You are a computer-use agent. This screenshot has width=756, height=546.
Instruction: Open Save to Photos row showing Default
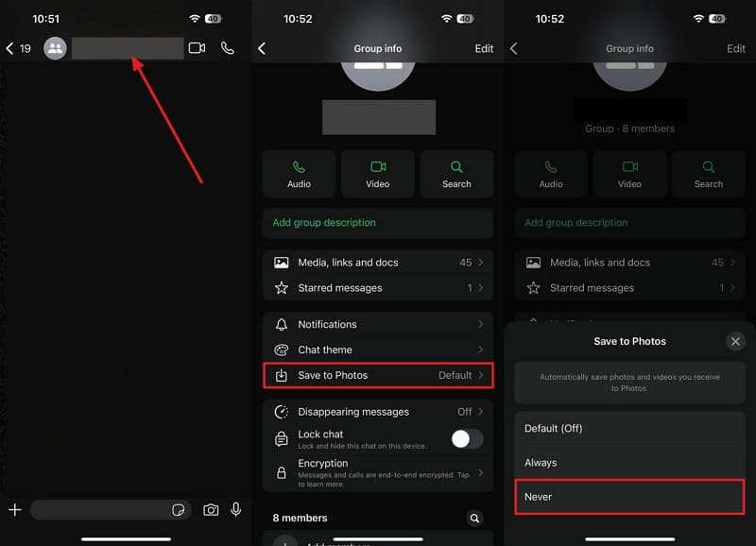pyautogui.click(x=378, y=375)
